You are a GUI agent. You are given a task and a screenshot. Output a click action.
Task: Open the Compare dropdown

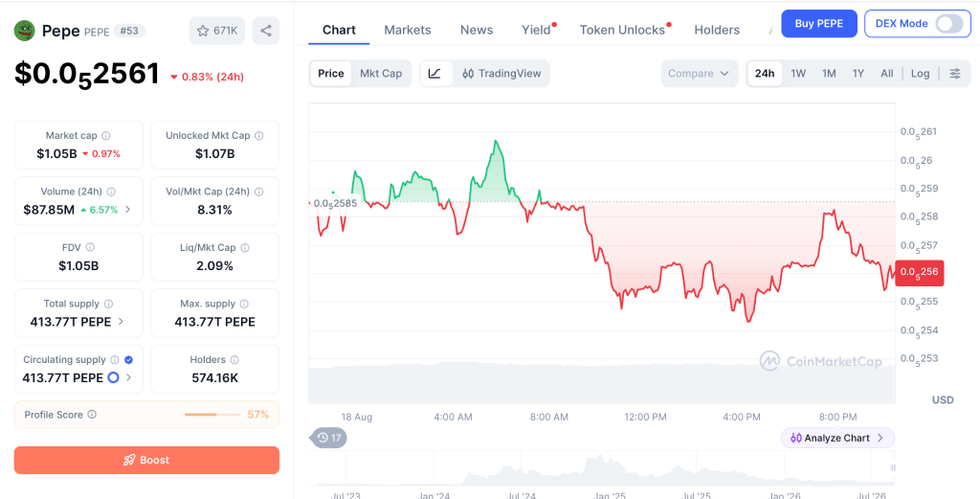(699, 74)
